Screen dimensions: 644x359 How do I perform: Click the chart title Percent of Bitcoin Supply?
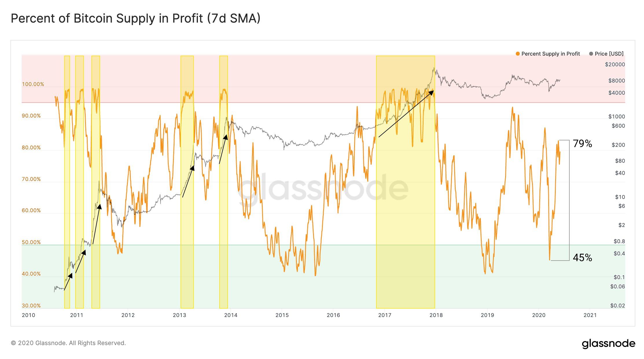pyautogui.click(x=136, y=19)
